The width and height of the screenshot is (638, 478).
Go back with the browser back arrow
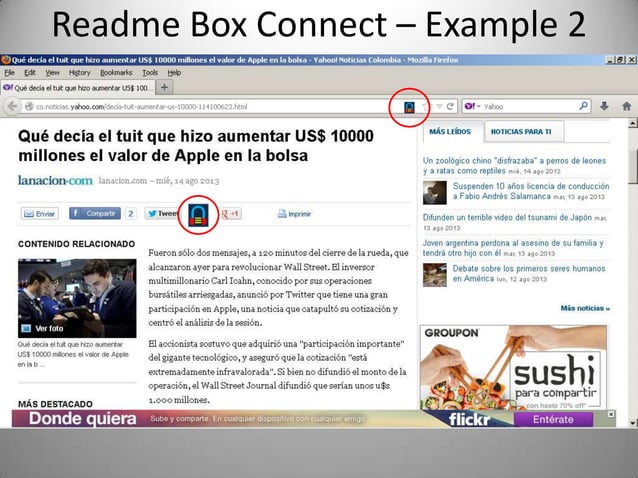coord(12,107)
